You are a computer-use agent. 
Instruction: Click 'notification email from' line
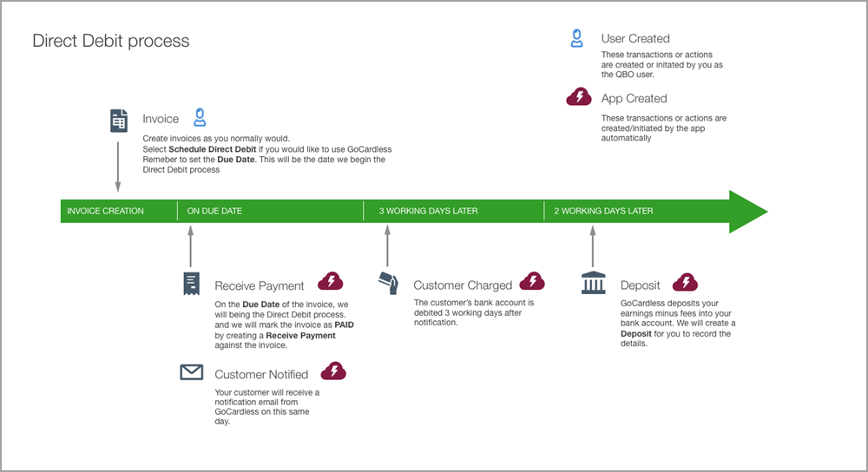(256, 403)
